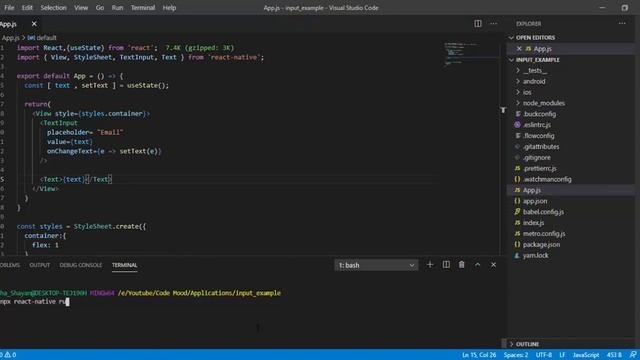This screenshot has height=360, width=640.
Task: Open .flowconfig in the explorer
Action: tap(538, 136)
